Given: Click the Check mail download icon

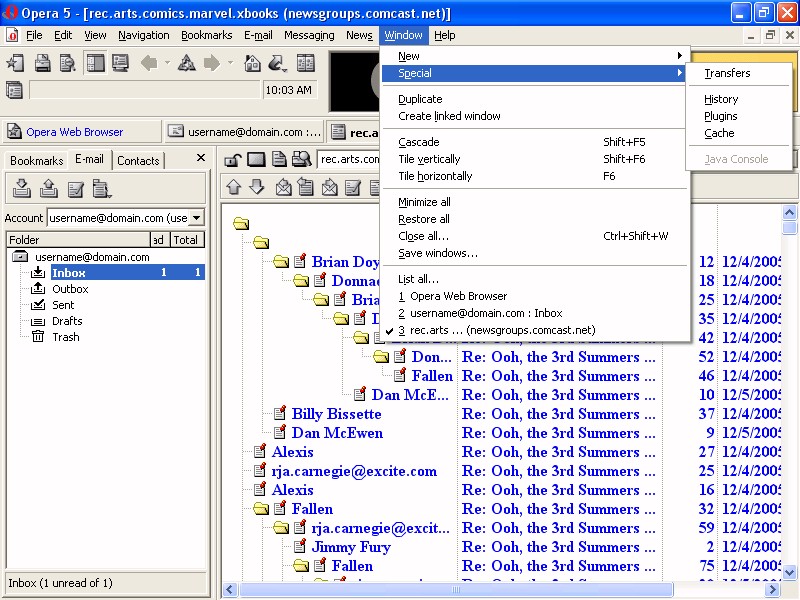Looking at the screenshot, I should point(21,188).
